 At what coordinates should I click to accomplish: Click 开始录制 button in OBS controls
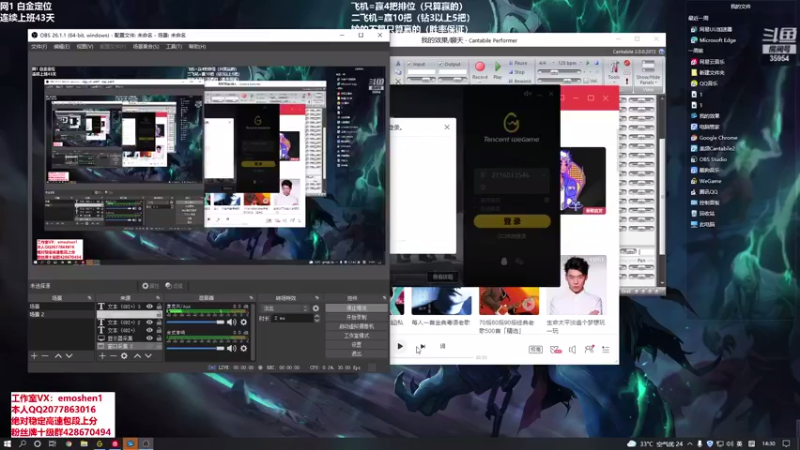(x=356, y=317)
